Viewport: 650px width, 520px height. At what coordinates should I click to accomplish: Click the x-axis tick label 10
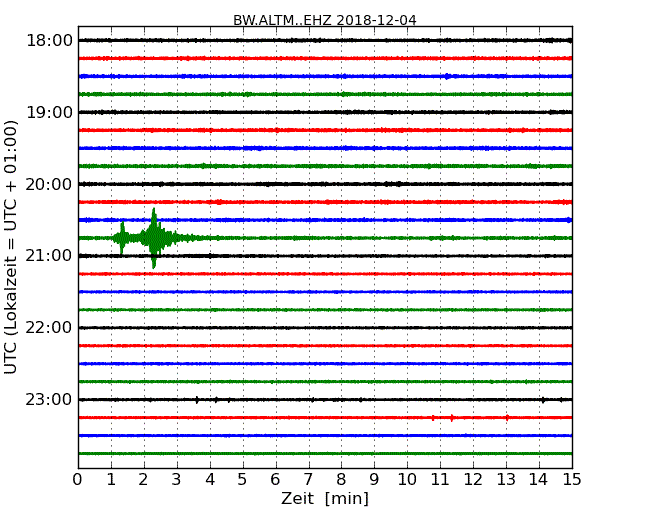(407, 480)
